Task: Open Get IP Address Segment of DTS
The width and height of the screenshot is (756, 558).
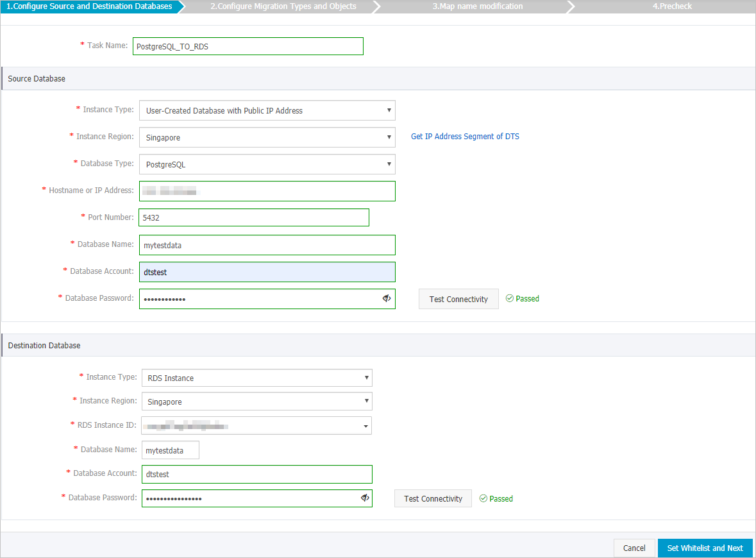Action: coord(465,136)
